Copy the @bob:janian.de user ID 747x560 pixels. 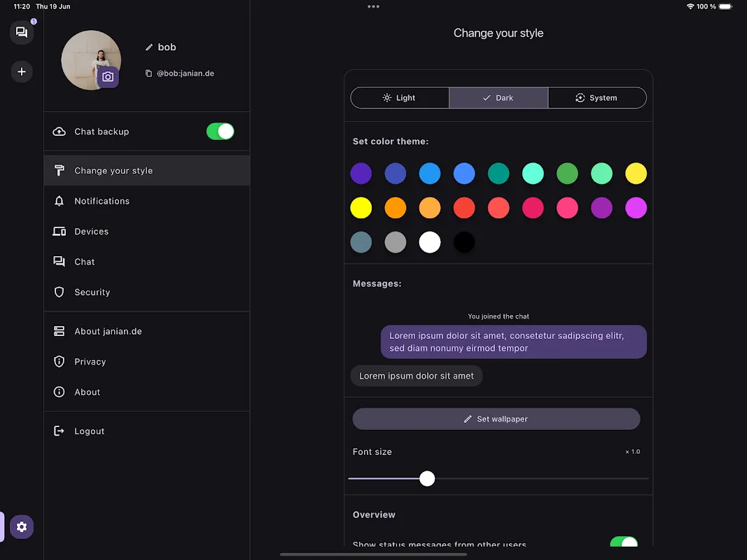point(186,73)
